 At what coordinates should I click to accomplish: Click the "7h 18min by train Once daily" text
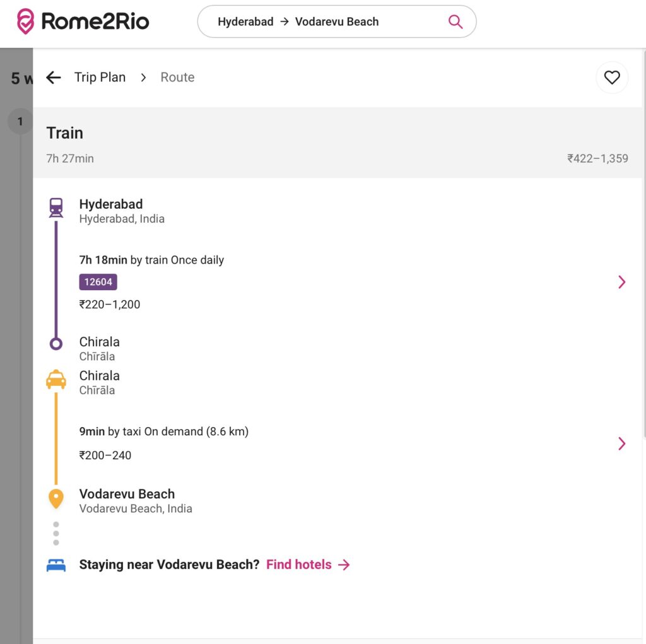tap(151, 260)
